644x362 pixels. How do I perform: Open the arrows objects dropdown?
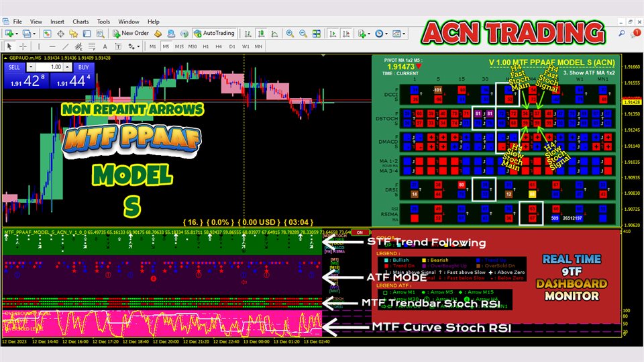point(138,46)
